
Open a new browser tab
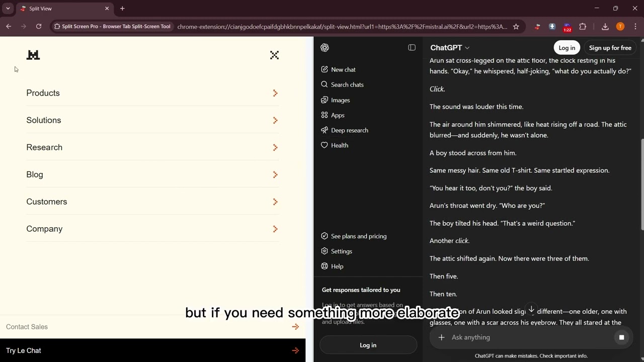pos(122,9)
